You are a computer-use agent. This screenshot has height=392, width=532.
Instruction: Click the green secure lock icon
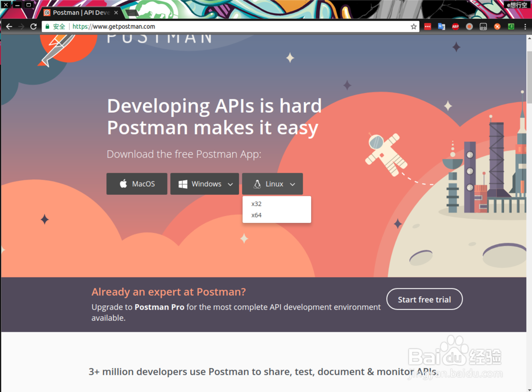pyautogui.click(x=47, y=27)
